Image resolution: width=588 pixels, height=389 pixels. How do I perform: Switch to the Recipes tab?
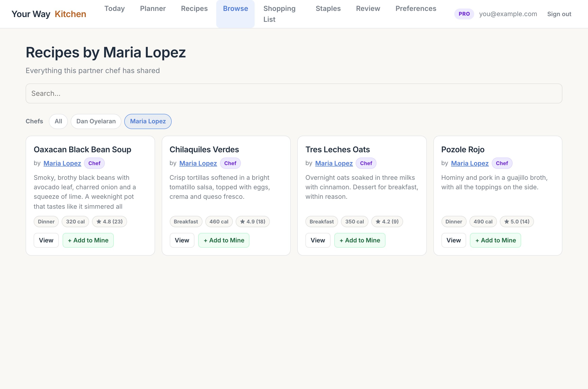point(194,9)
